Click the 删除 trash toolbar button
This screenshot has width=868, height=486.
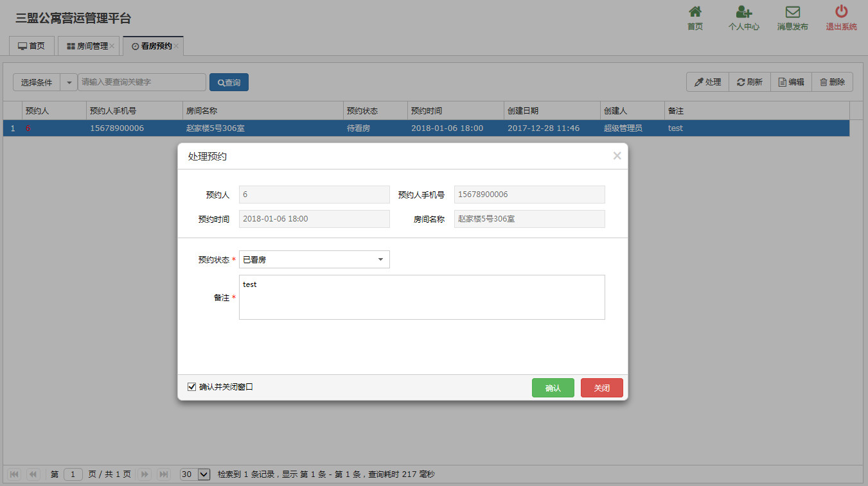tap(832, 82)
